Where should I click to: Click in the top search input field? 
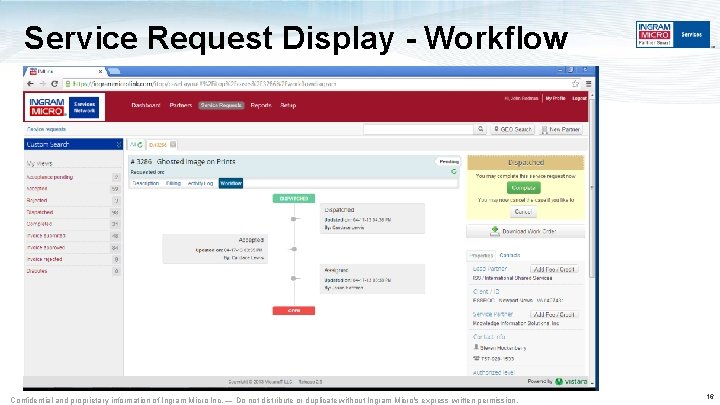coord(418,129)
